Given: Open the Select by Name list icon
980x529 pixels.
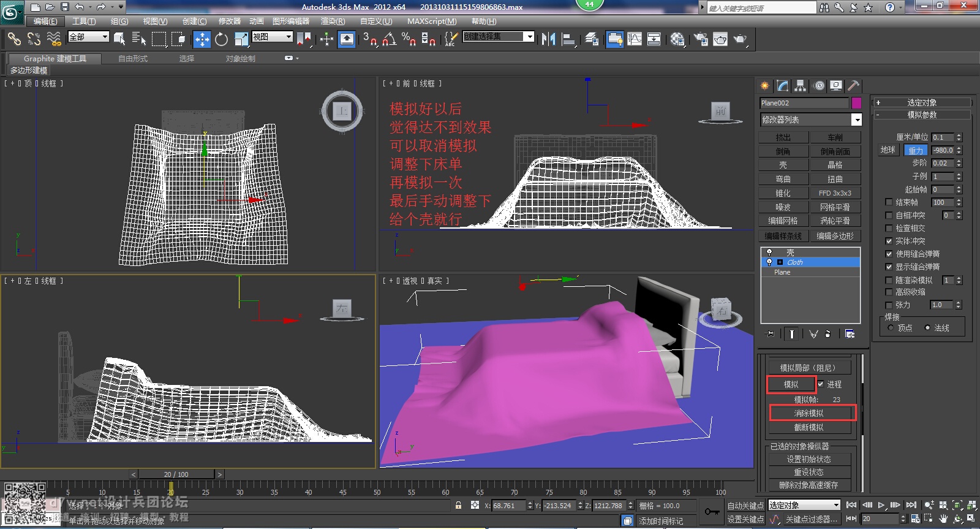Looking at the screenshot, I should pos(139,39).
